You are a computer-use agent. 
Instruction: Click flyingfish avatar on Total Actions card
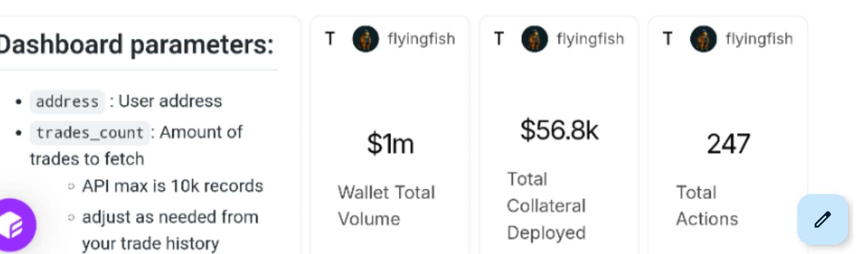(x=703, y=39)
